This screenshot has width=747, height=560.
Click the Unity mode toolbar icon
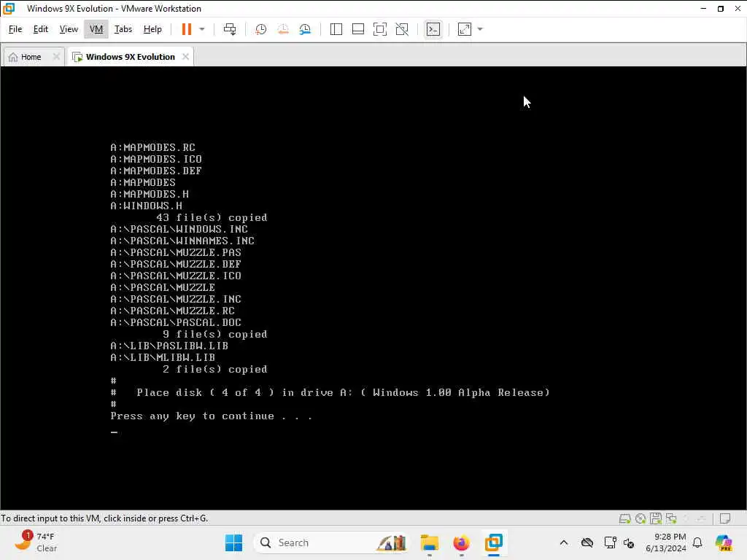pos(402,29)
